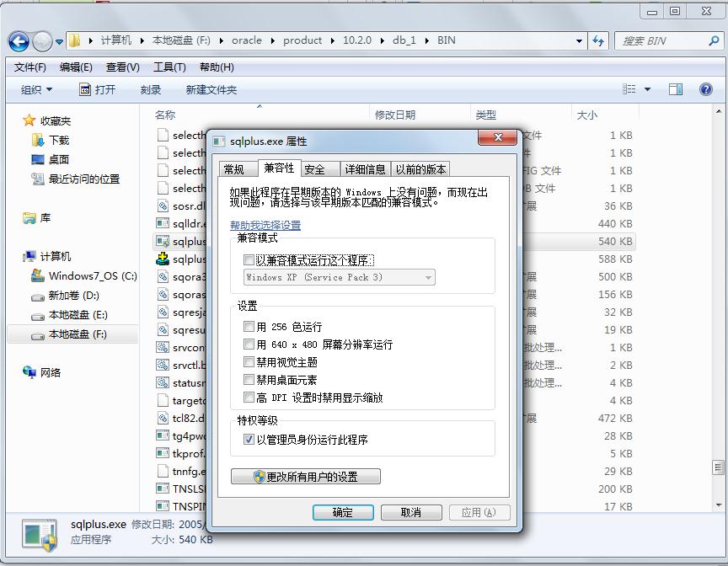Open the 编辑(E) menu

[x=76, y=67]
